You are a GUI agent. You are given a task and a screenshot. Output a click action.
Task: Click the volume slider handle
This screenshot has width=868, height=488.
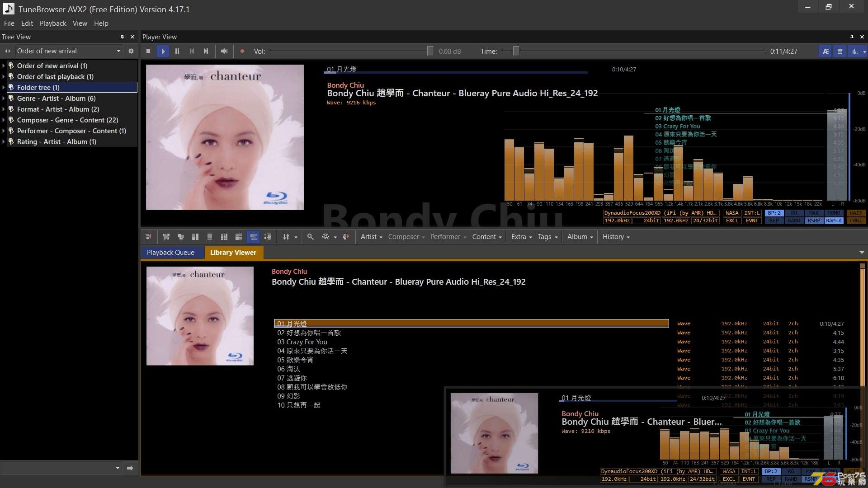coord(430,51)
